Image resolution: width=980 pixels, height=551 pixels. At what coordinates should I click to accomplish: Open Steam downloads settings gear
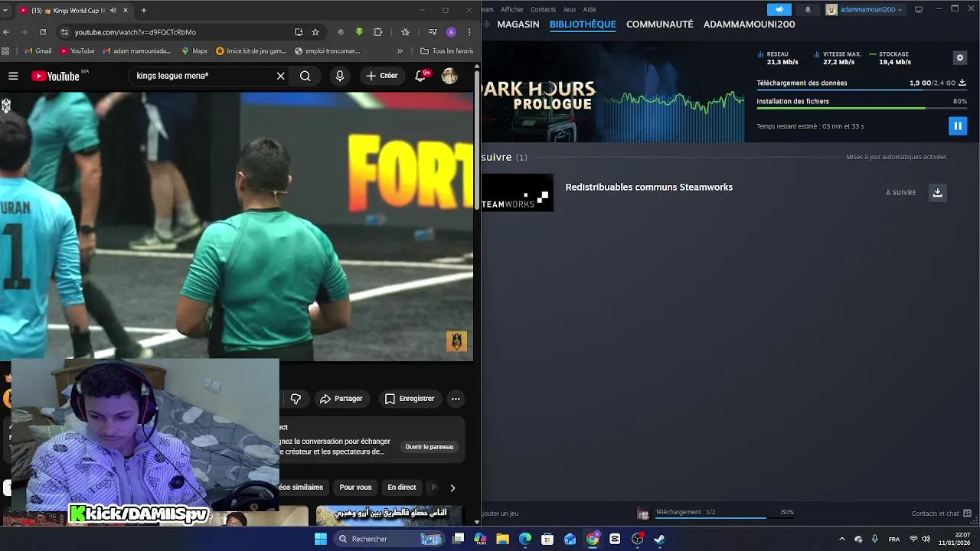tap(959, 58)
